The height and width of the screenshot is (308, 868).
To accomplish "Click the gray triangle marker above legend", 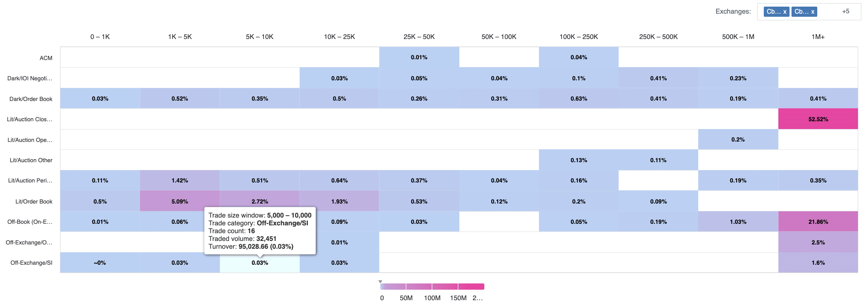I will (380, 281).
